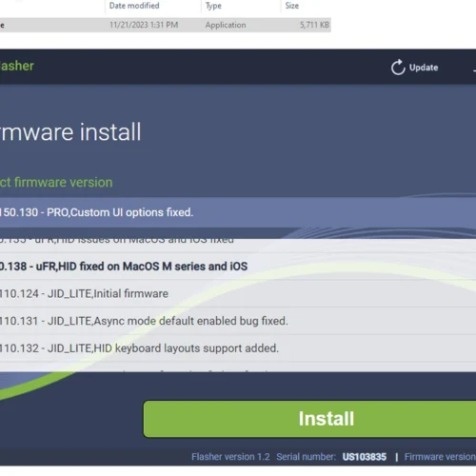
Task: Click the Update text label
Action: [x=424, y=68]
